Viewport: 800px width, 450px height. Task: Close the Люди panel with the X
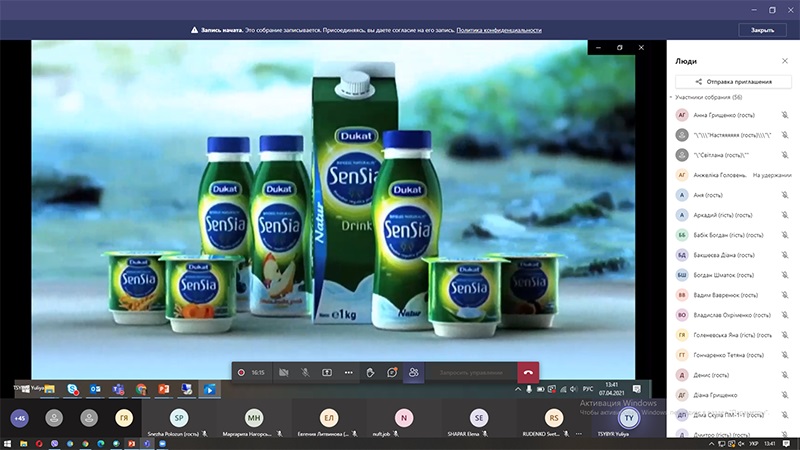(785, 61)
